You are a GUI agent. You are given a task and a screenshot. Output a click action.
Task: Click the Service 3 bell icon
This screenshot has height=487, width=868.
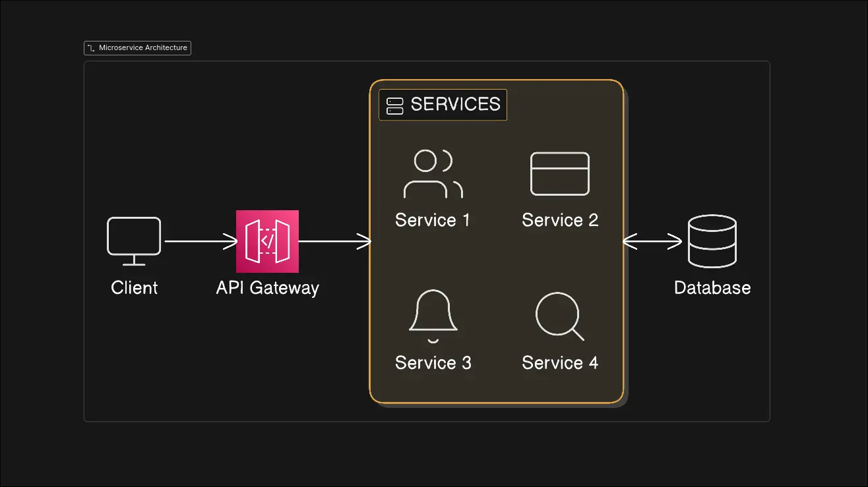tap(433, 317)
